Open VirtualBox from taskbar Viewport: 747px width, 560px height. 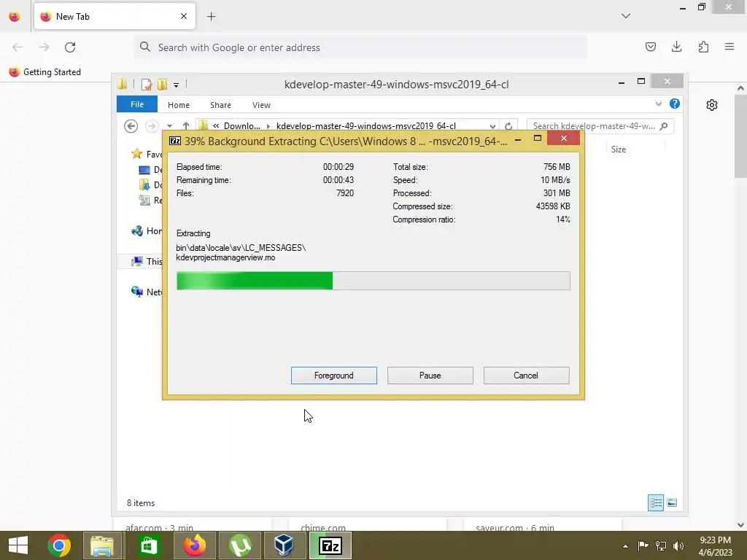pos(285,545)
